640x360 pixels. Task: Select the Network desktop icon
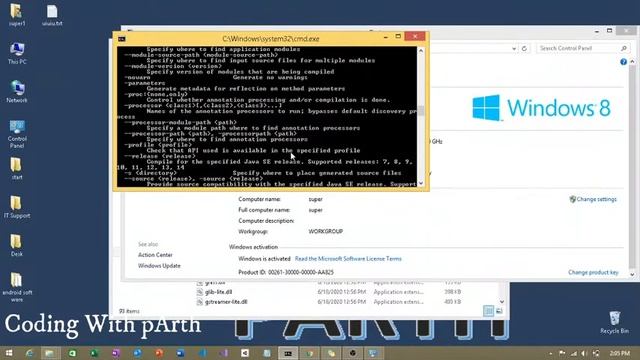(17, 91)
